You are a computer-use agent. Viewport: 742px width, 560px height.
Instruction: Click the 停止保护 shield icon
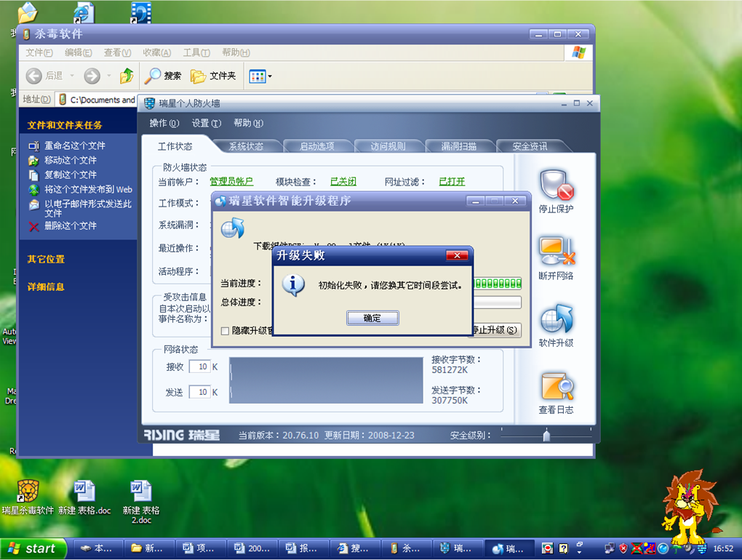556,185
